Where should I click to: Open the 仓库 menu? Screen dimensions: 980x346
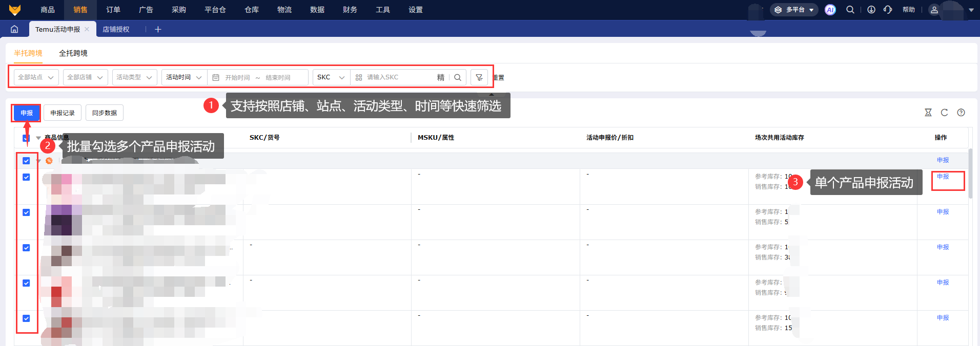click(252, 10)
